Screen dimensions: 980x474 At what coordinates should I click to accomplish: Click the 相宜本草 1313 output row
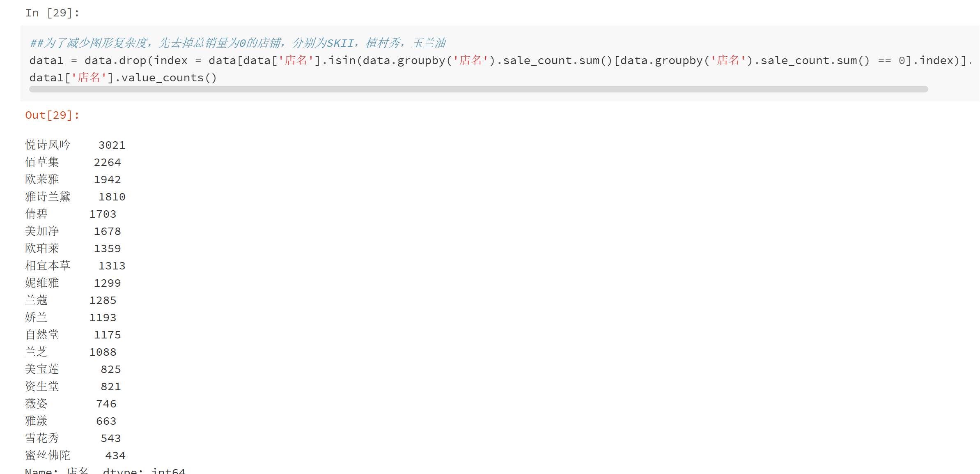pos(75,266)
